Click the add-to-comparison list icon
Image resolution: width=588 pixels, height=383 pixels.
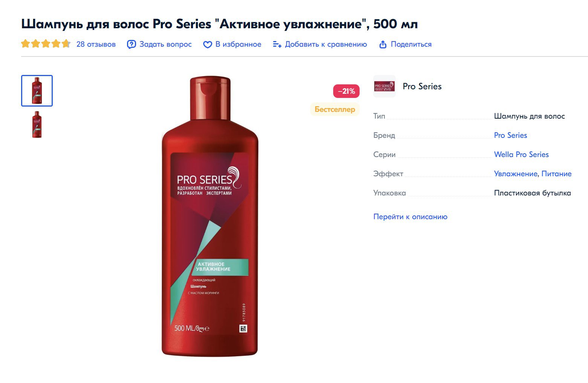[x=277, y=44]
